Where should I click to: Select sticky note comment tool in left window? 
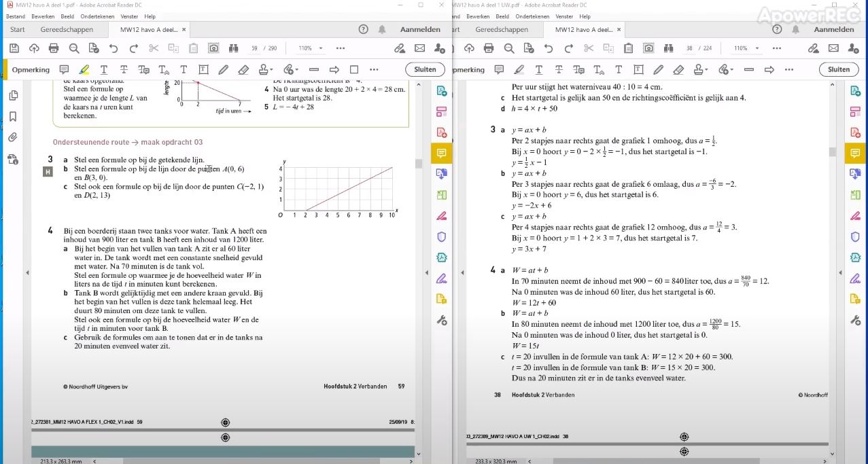(65, 69)
